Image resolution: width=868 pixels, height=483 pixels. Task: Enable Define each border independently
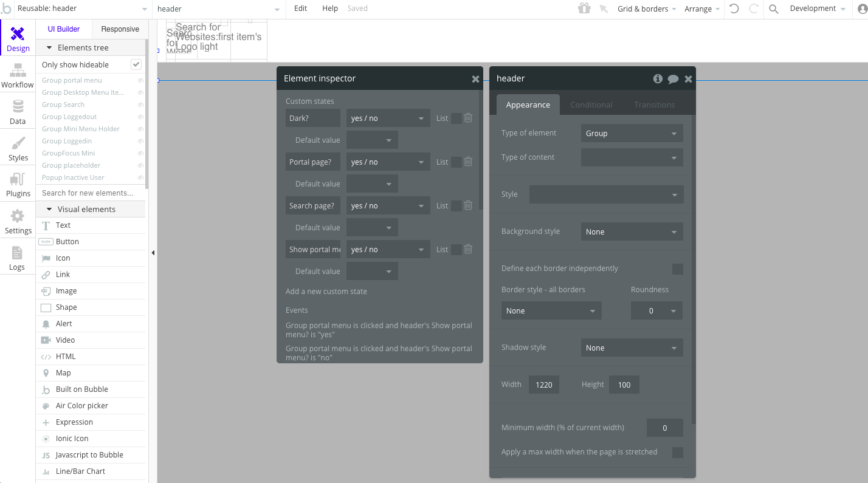(x=677, y=269)
